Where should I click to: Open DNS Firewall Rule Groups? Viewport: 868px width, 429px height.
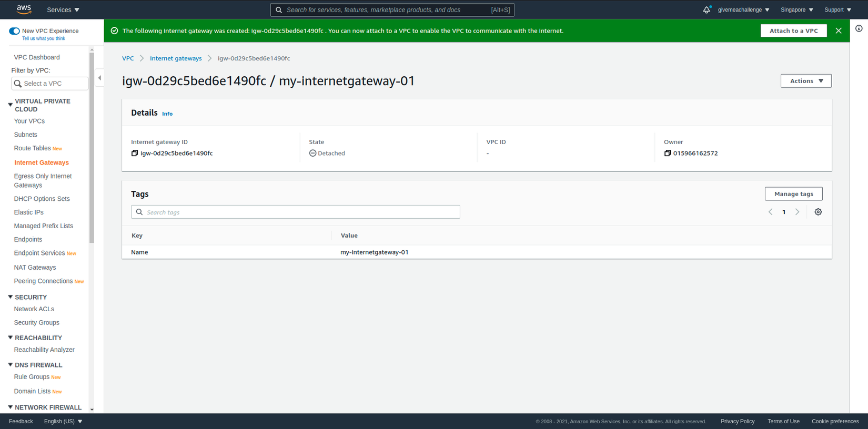[32, 377]
